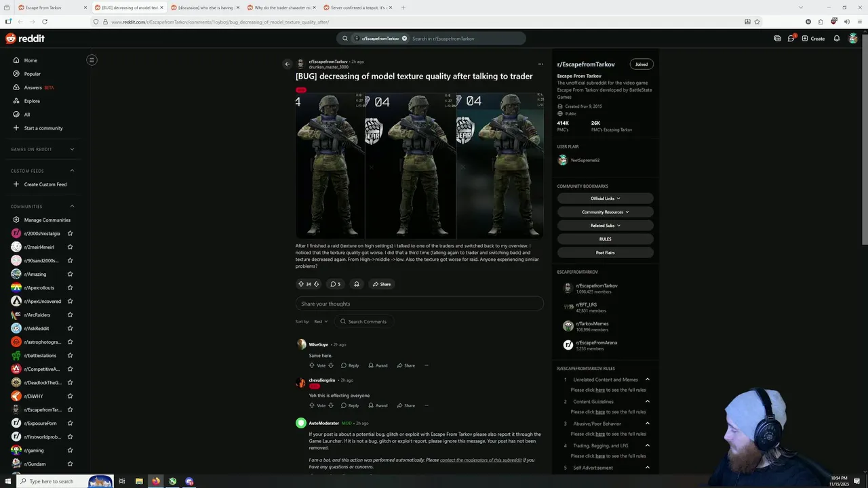Toggle favorite star for r/AskReddit

coord(70,328)
